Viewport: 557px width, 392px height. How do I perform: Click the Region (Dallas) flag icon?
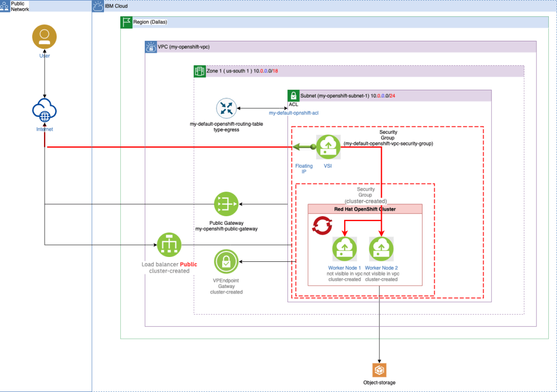click(x=126, y=22)
